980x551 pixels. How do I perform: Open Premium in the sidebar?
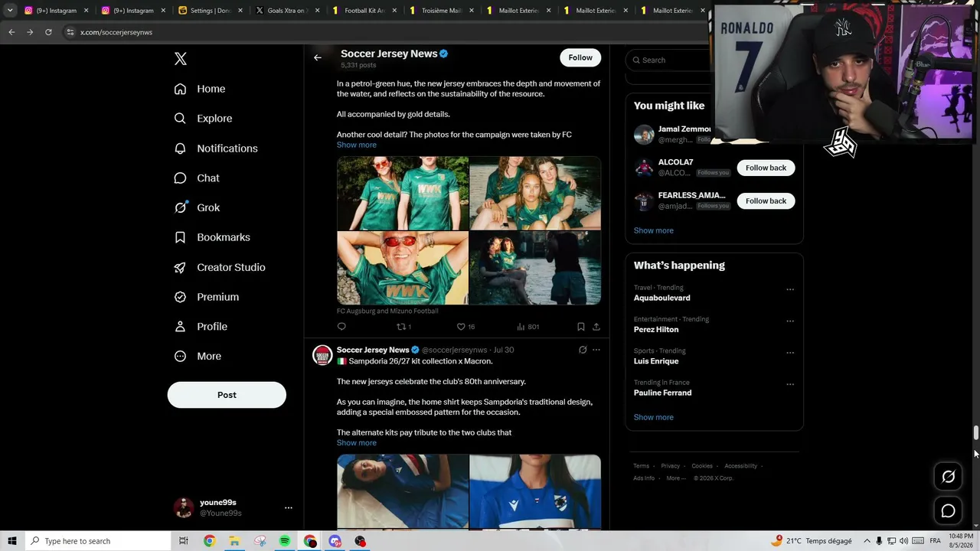pos(207,297)
